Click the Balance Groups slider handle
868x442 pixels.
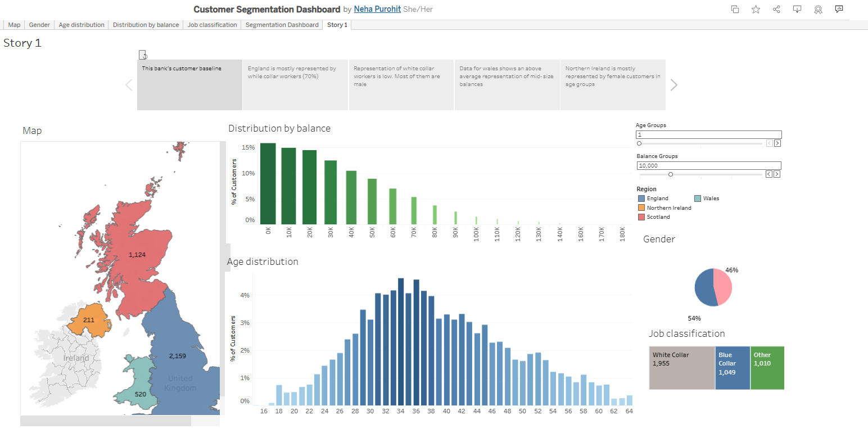click(x=671, y=174)
